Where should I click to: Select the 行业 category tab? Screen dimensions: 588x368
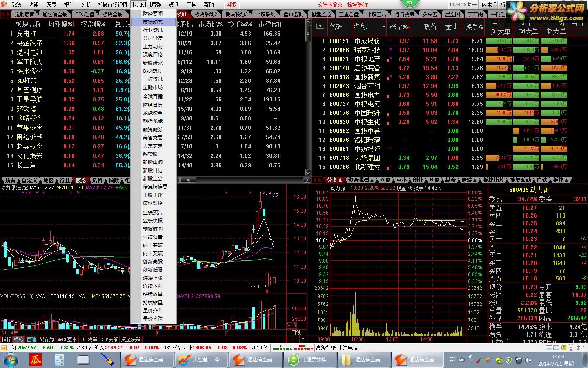point(65,180)
